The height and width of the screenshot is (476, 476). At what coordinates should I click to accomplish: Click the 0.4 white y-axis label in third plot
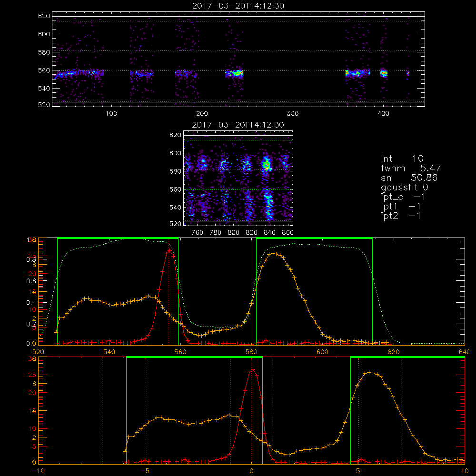pos(31,302)
